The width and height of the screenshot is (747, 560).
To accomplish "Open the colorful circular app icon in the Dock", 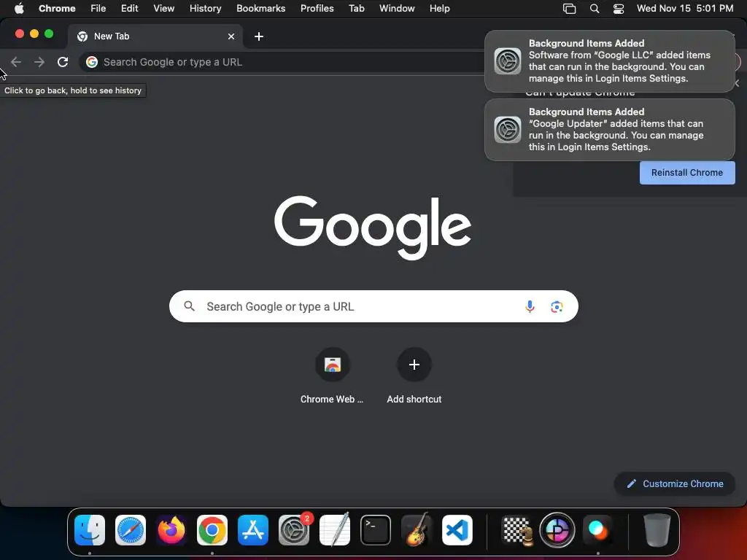I will click(557, 530).
